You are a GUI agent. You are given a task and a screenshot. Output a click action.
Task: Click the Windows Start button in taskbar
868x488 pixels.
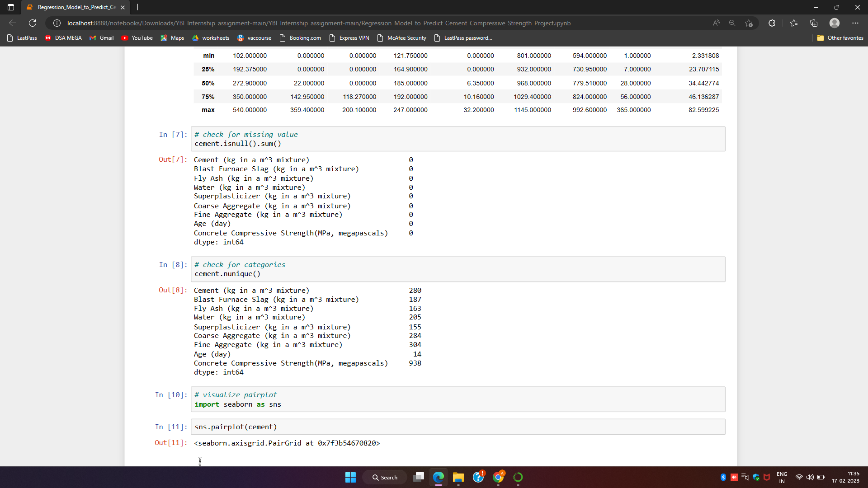click(x=350, y=477)
